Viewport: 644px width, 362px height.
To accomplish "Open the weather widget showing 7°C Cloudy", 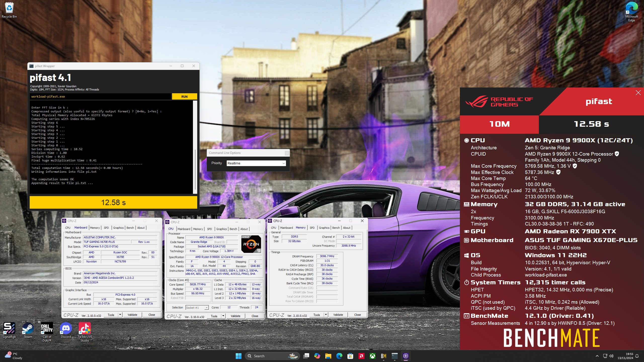I will pyautogui.click(x=14, y=356).
